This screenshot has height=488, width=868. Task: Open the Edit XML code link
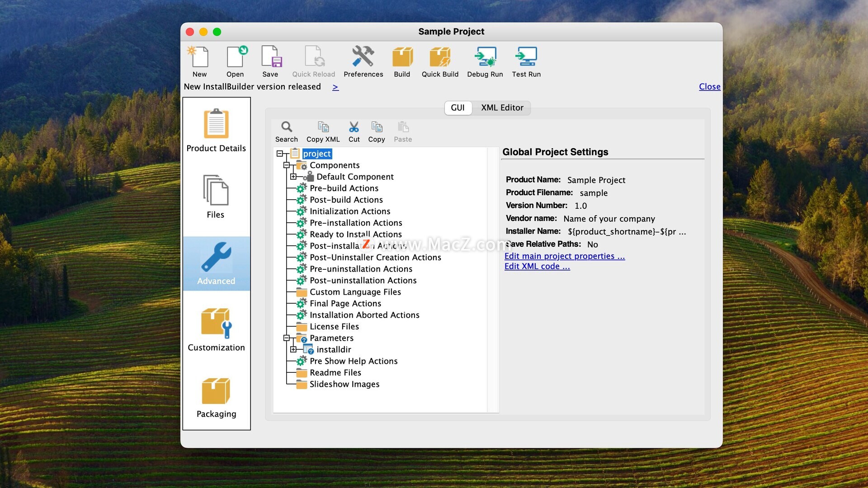(x=537, y=267)
